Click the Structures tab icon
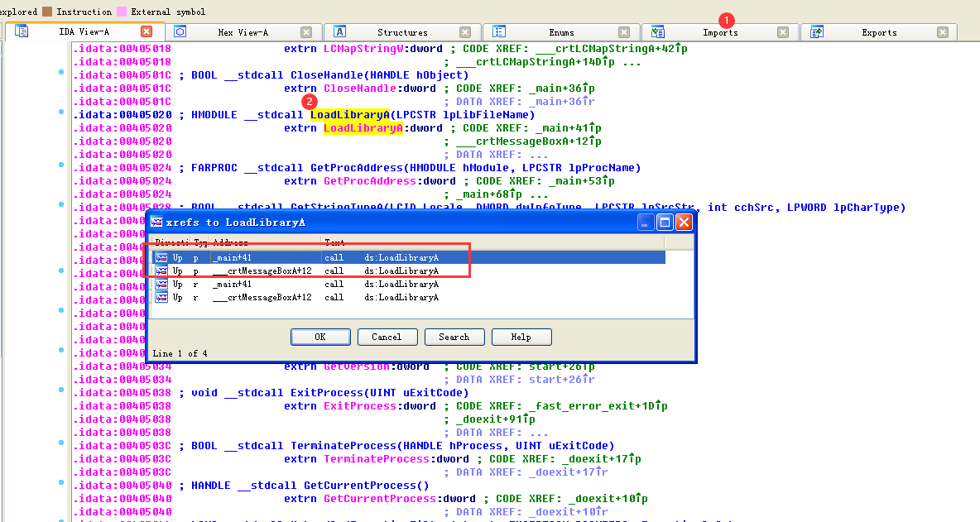The image size is (980, 522). coord(339,31)
